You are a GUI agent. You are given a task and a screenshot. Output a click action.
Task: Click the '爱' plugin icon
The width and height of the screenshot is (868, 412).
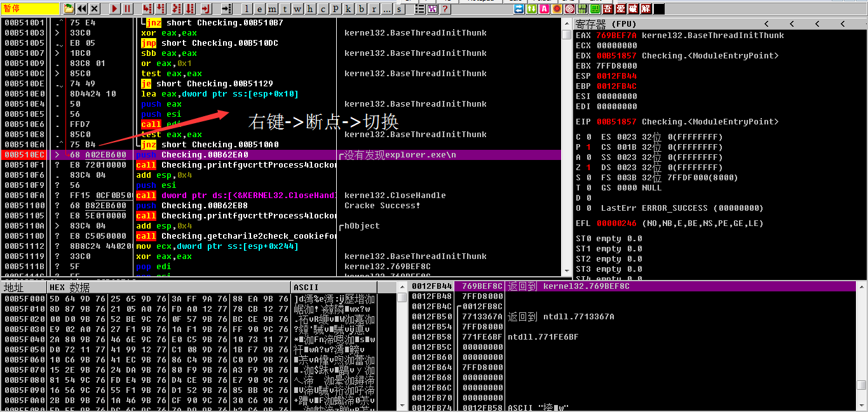[620, 9]
